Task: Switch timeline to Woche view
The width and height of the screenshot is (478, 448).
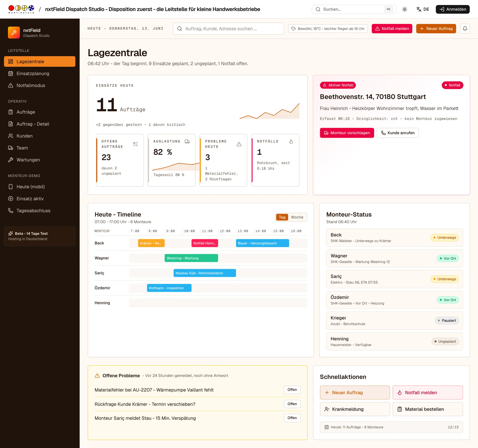Action: tap(297, 217)
